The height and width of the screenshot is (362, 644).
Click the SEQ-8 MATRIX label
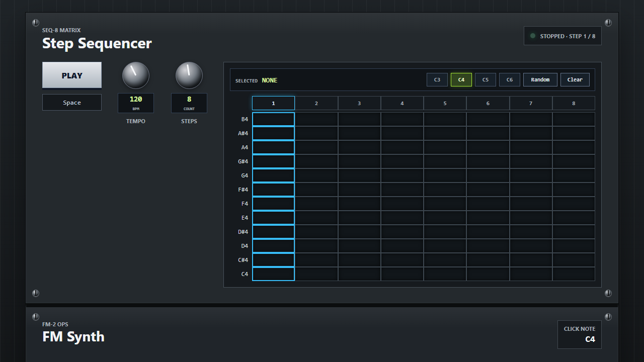(x=61, y=30)
